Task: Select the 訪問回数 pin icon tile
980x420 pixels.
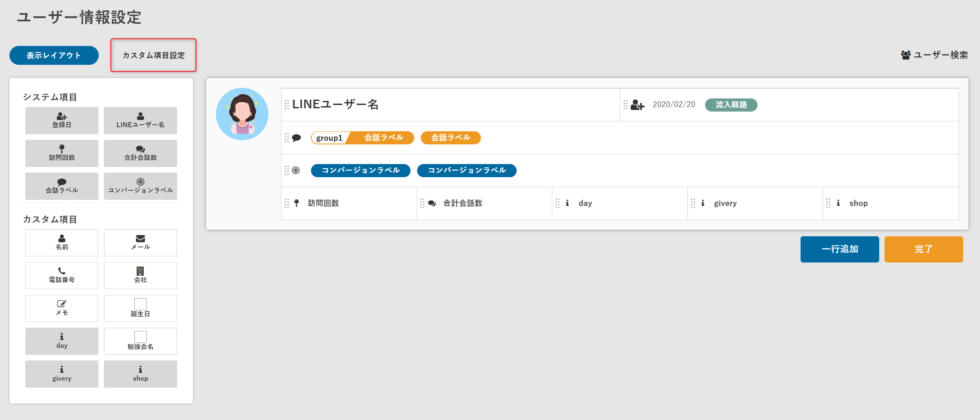Action: [61, 153]
